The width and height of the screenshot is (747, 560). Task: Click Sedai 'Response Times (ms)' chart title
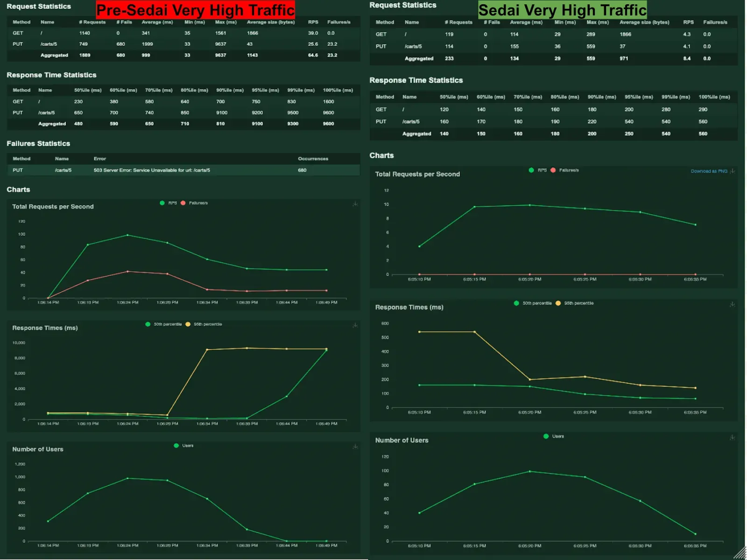tap(409, 307)
